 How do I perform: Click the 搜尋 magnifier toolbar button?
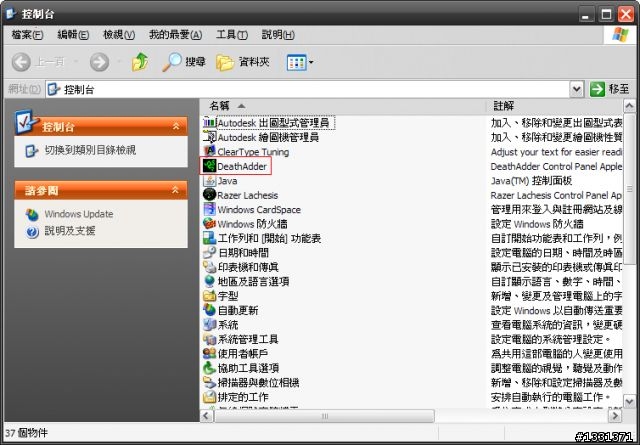point(184,62)
